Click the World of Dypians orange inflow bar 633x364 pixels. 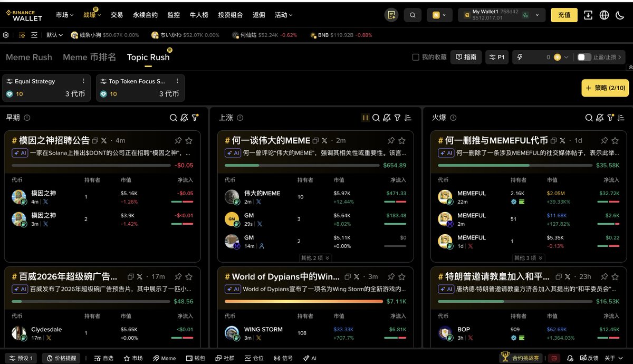pos(304,301)
